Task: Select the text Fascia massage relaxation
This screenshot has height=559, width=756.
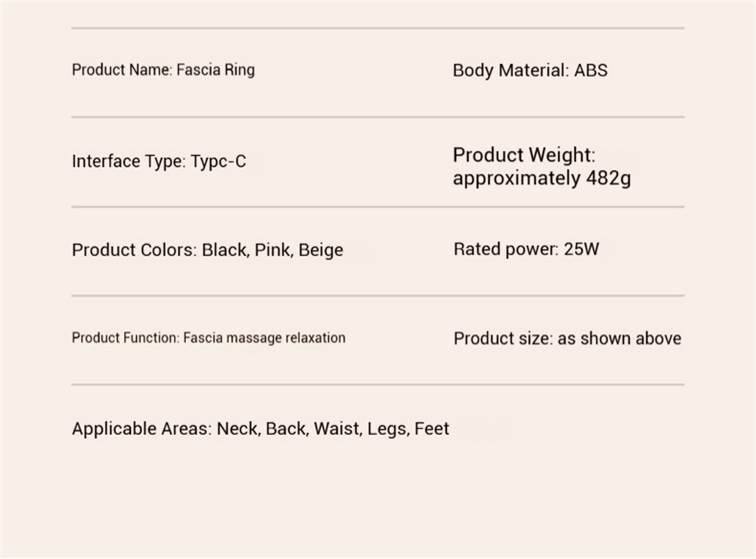Action: point(264,338)
